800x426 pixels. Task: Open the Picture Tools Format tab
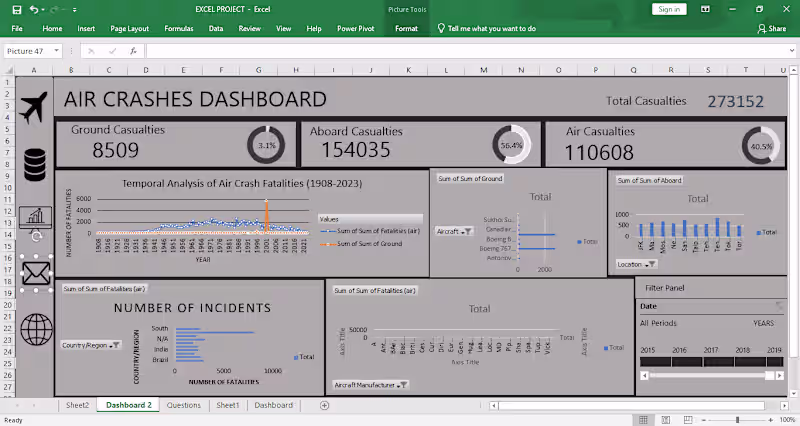point(407,29)
